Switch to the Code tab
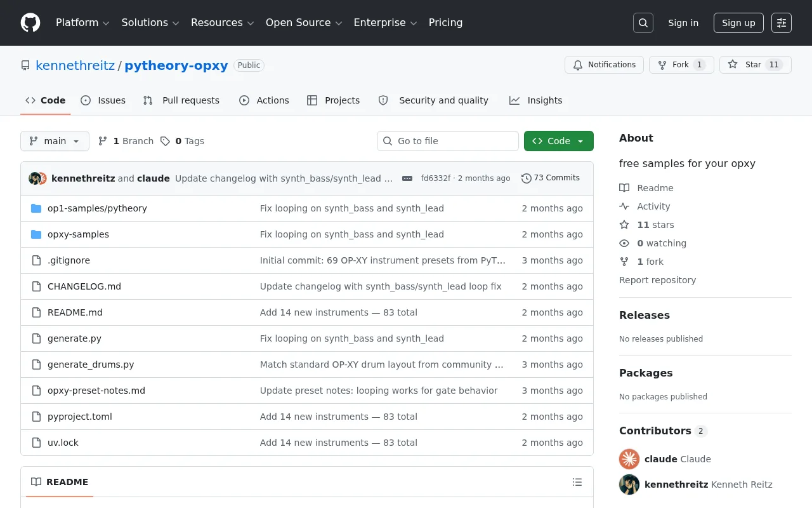 point(46,100)
